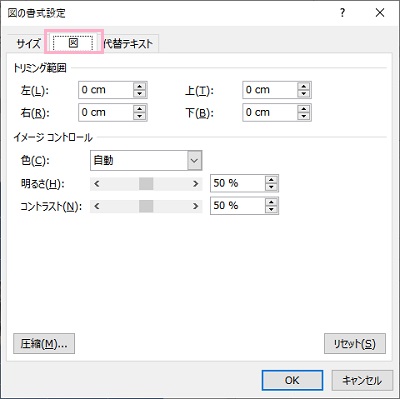
Task: Confirm with the OK button
Action: (292, 380)
